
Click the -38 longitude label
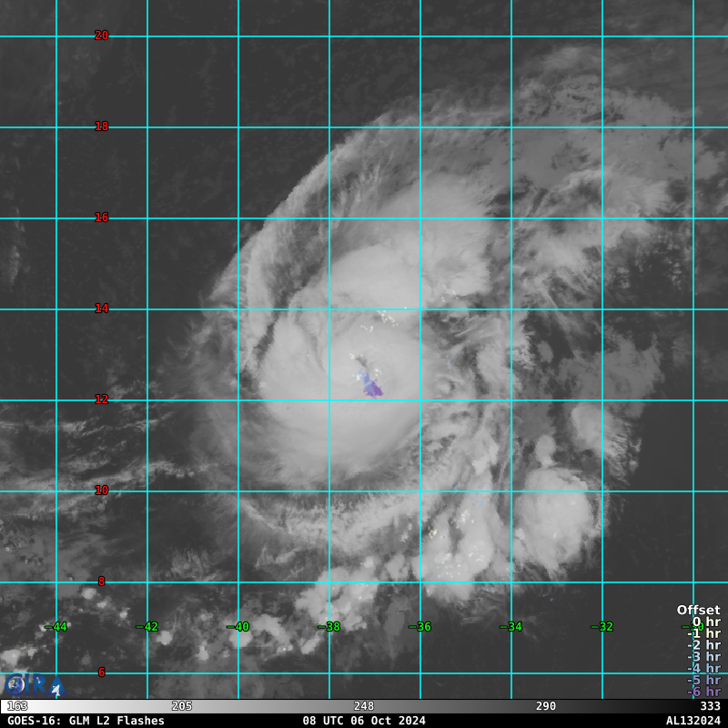click(x=329, y=627)
